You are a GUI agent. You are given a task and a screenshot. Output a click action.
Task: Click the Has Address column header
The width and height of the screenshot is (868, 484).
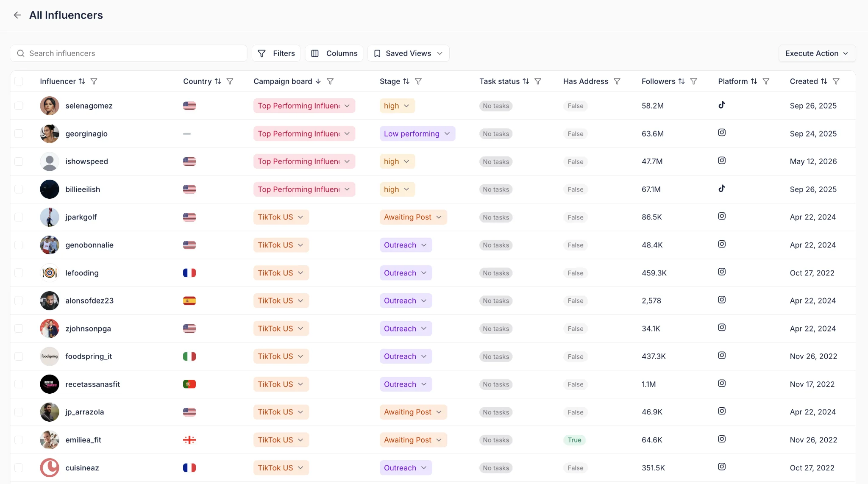[586, 81]
